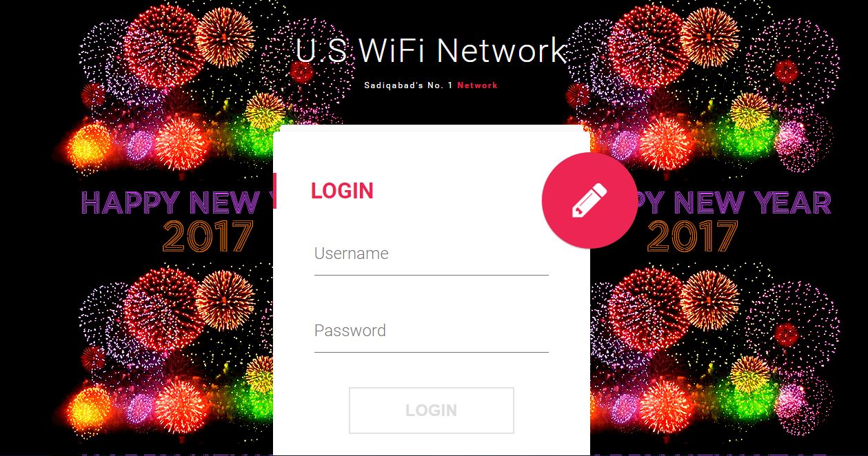Click the outlined LOGIN button
The width and height of the screenshot is (868, 456).
pyautogui.click(x=431, y=411)
